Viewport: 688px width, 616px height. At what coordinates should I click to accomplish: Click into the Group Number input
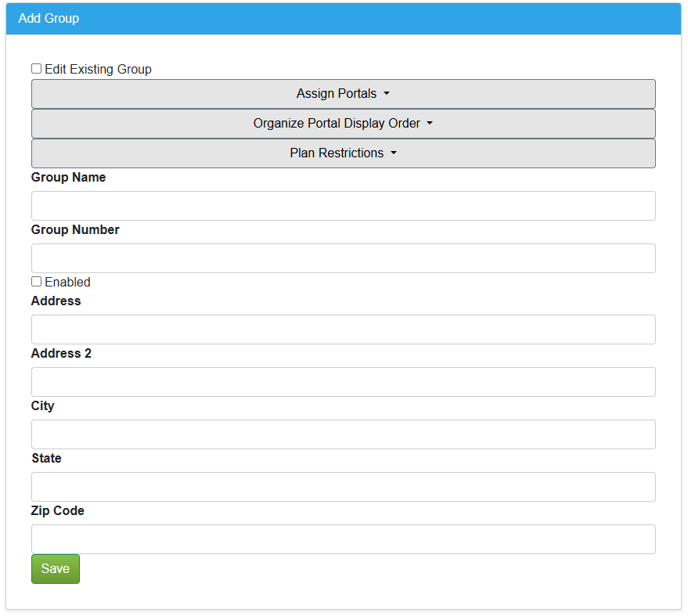[x=343, y=258]
